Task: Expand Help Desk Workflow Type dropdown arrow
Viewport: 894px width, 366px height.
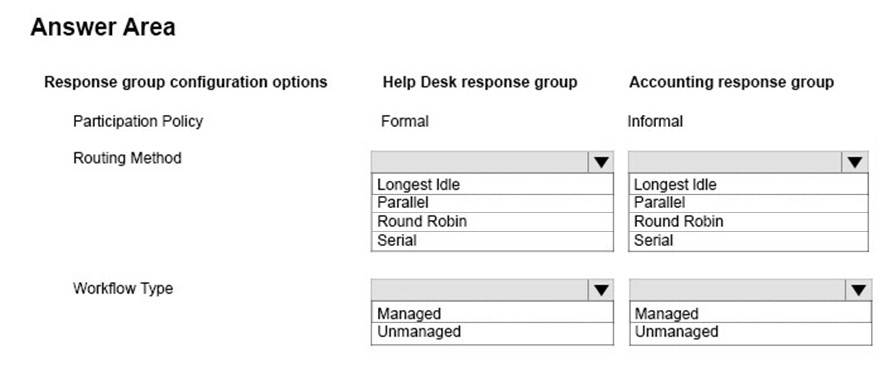Action: pyautogui.click(x=601, y=290)
